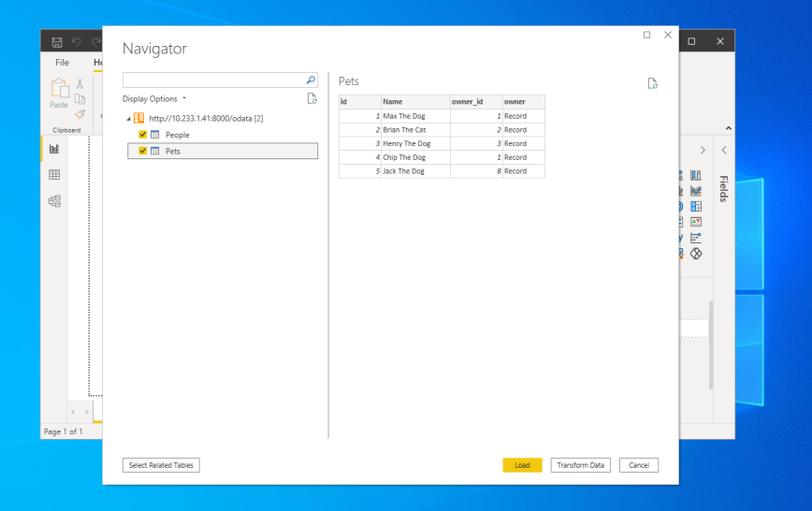Click refresh icon beside Display Options
This screenshot has width=812, height=511.
click(x=312, y=98)
